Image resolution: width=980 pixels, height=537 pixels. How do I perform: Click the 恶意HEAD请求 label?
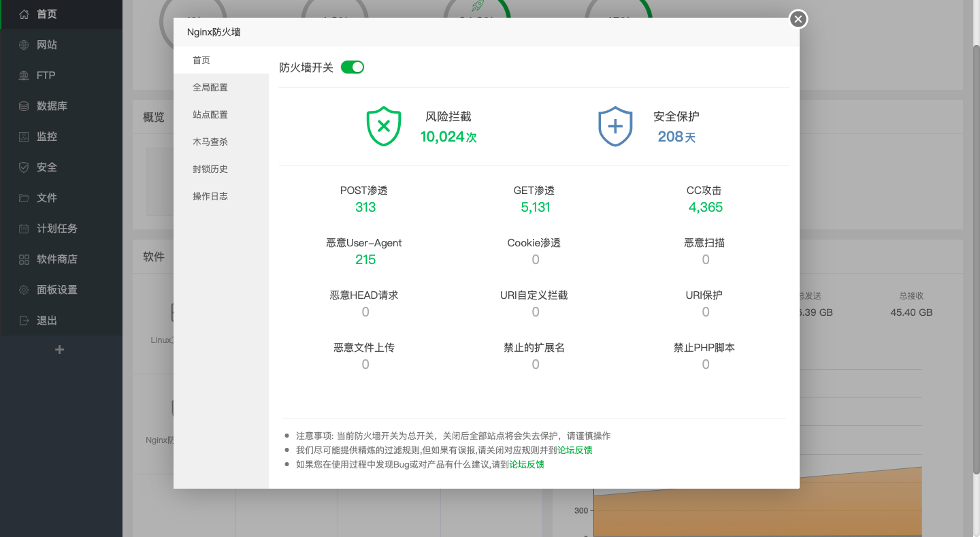[364, 295]
